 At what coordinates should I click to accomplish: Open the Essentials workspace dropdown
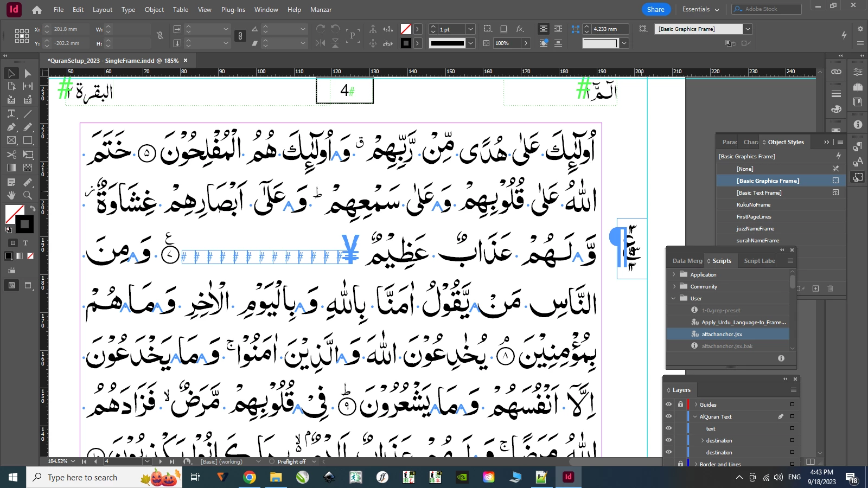pyautogui.click(x=700, y=9)
